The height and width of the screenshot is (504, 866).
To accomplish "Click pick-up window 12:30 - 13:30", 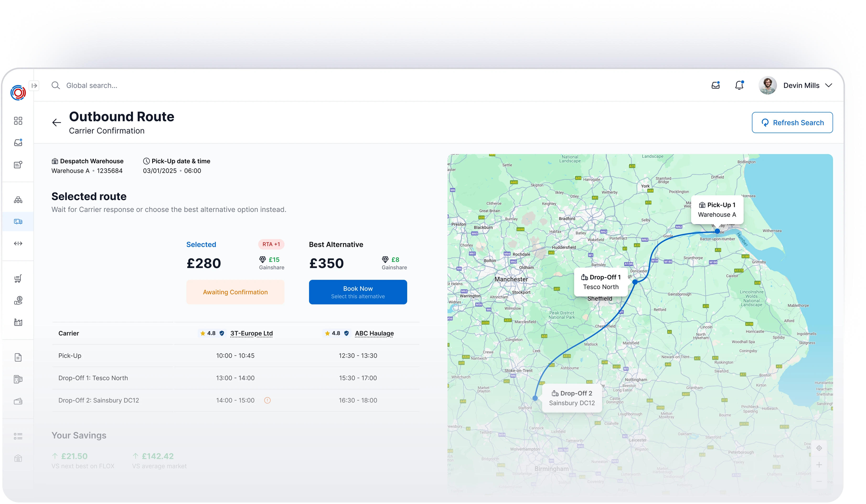I will tap(358, 355).
